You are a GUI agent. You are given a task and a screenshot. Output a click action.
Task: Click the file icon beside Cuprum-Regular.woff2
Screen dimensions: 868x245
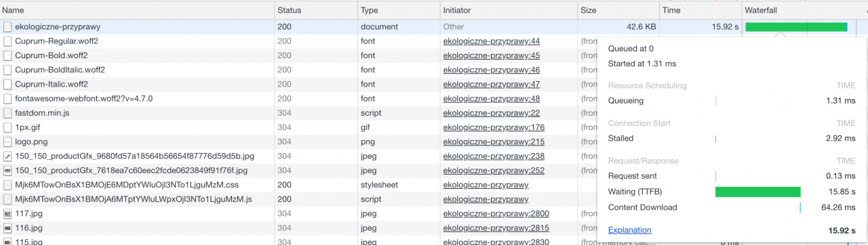(x=7, y=41)
